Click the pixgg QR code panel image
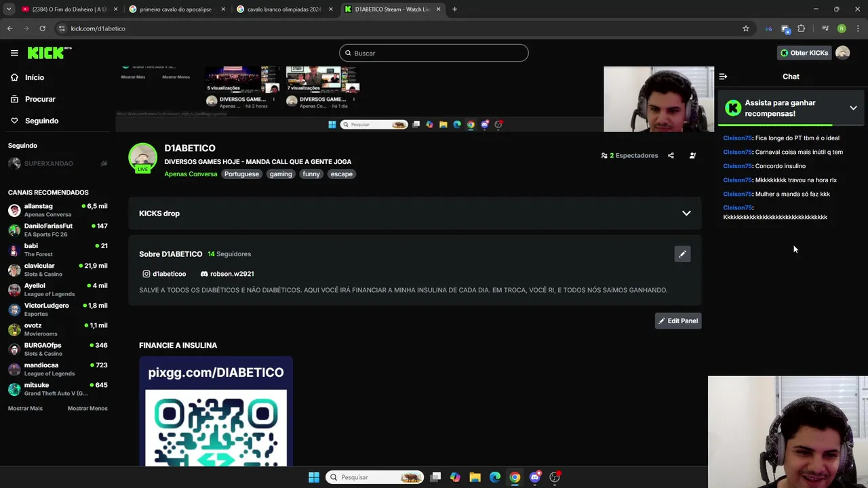The width and height of the screenshot is (868, 488). click(x=216, y=411)
